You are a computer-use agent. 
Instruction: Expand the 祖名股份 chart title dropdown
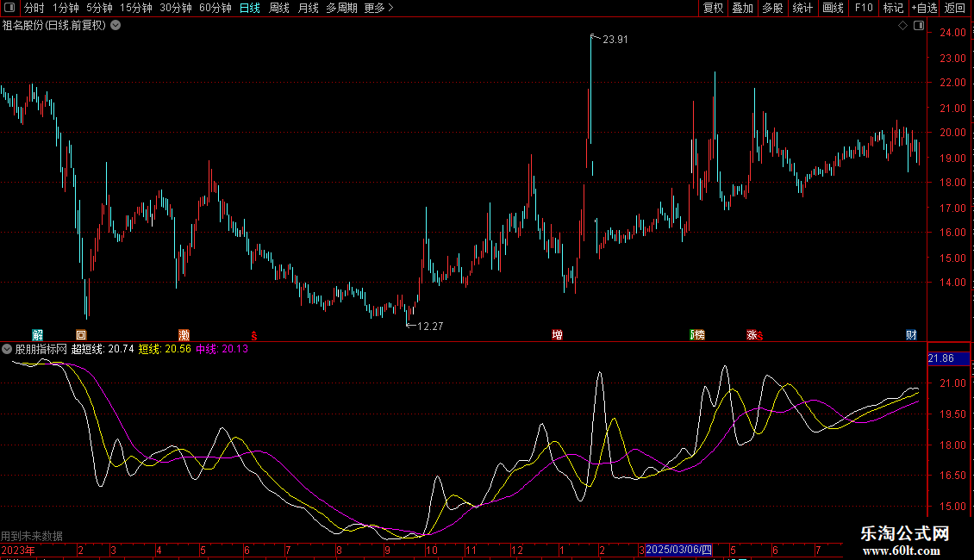coord(116,26)
